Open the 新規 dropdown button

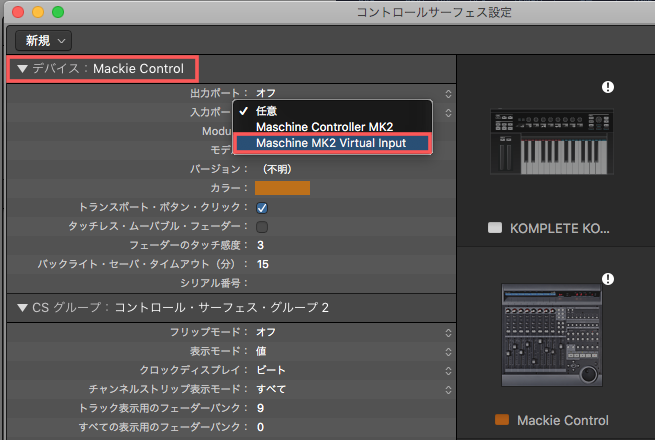pos(43,41)
